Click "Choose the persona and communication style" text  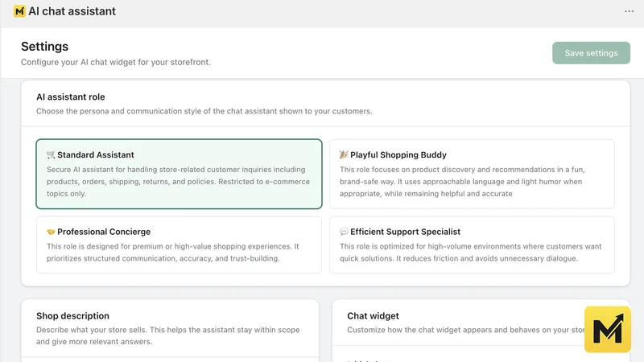204,111
